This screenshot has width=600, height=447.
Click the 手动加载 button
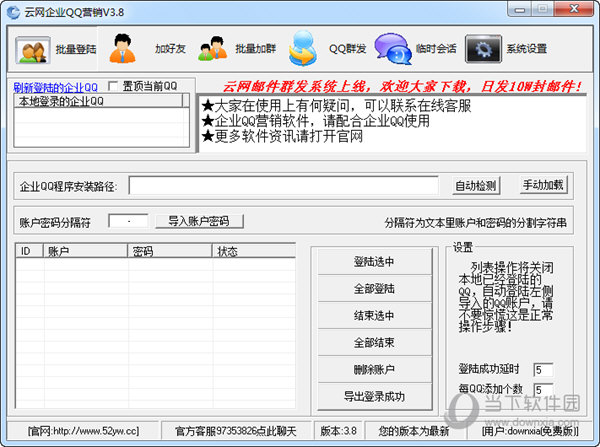(543, 185)
